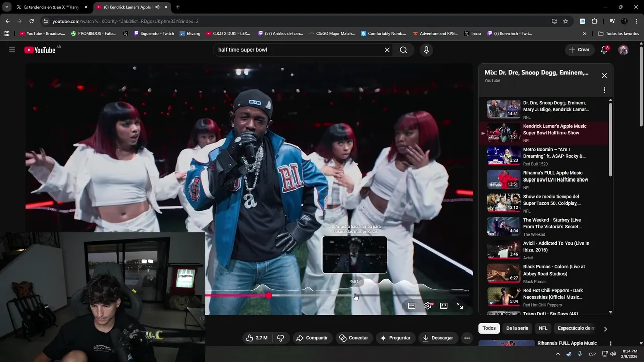Open hltv.org bookmark
Image resolution: width=644 pixels, height=362 pixels.
(x=190, y=34)
